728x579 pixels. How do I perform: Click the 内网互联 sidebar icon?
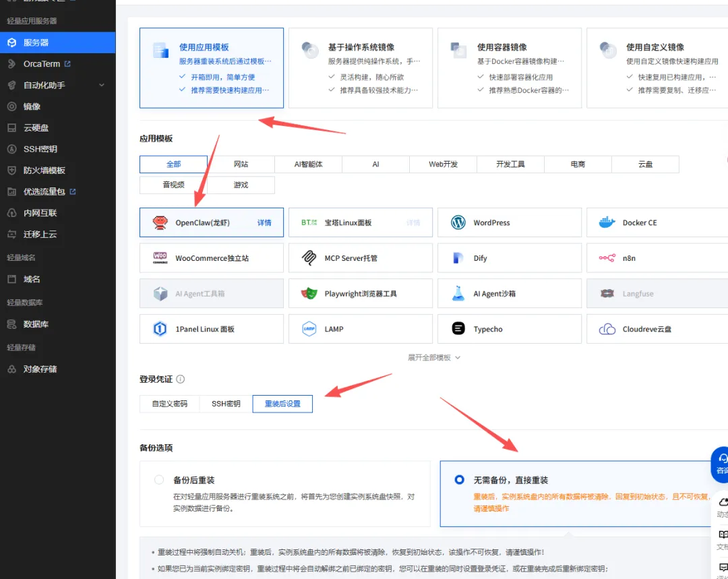pyautogui.click(x=12, y=213)
